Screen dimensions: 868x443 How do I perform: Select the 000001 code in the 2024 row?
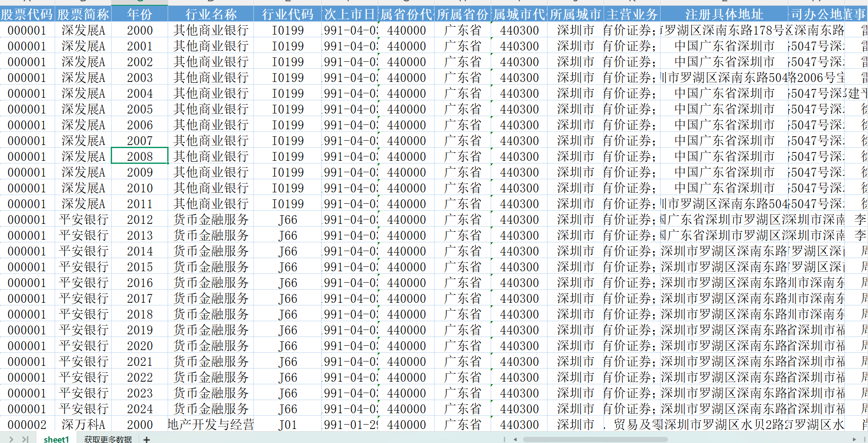pos(28,409)
